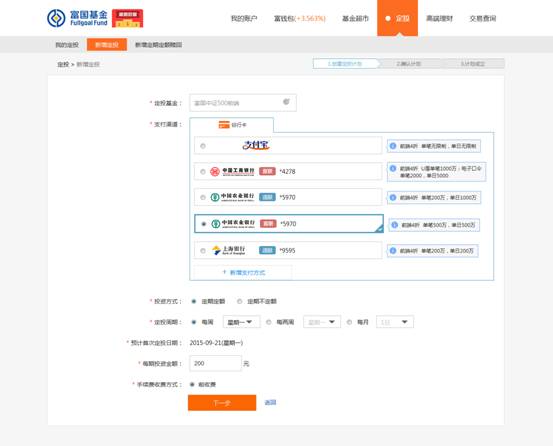
Task: Click the 返回 link
Action: (270, 402)
